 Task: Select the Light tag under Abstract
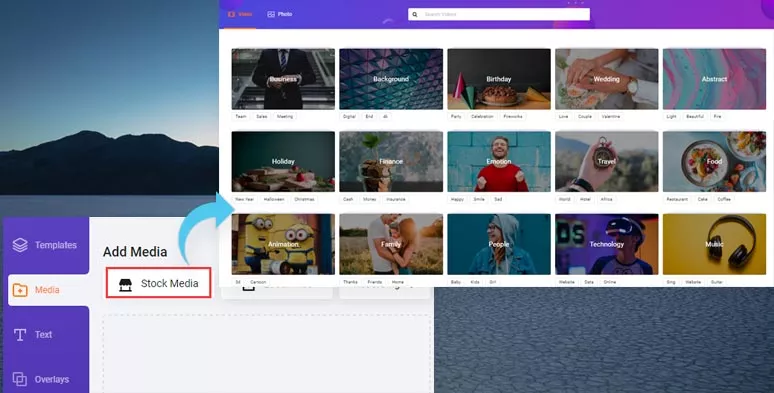pos(671,117)
